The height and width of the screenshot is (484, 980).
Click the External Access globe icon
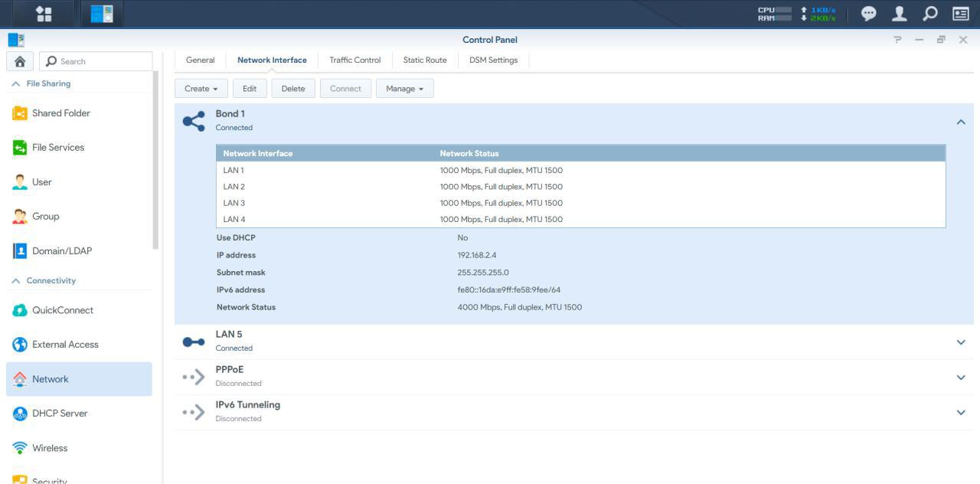tap(20, 345)
